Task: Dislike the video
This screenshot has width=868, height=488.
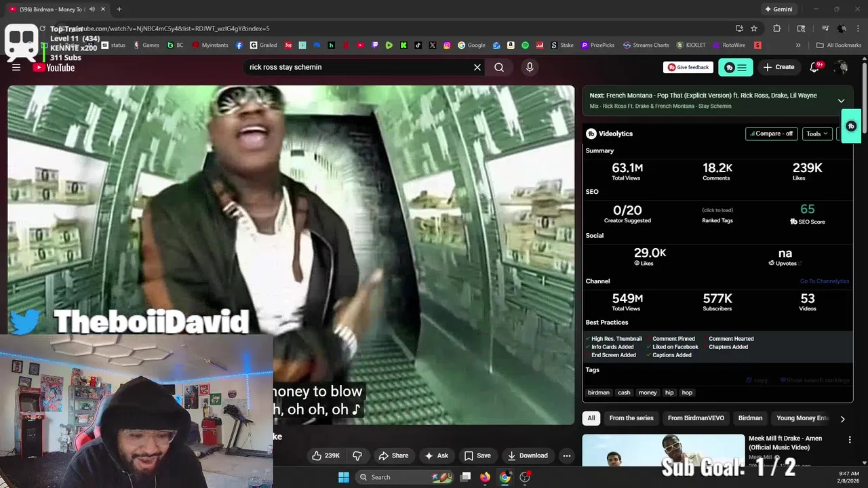Action: tap(357, 455)
